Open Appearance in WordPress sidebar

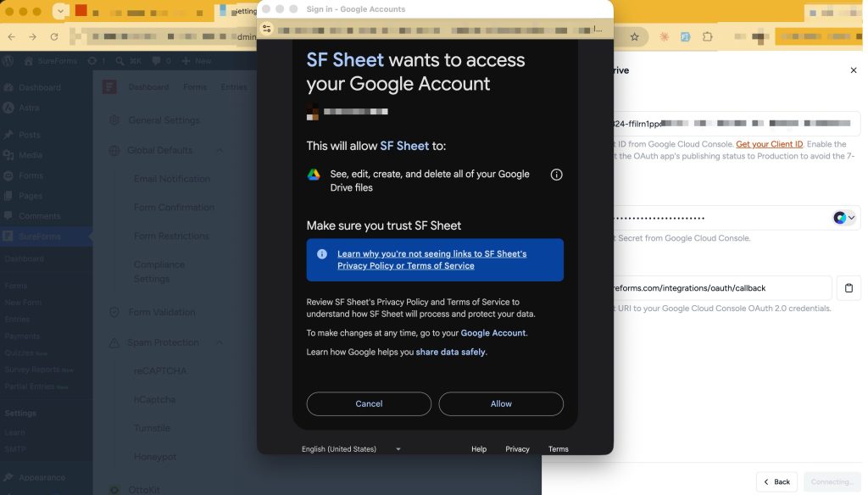coord(42,477)
